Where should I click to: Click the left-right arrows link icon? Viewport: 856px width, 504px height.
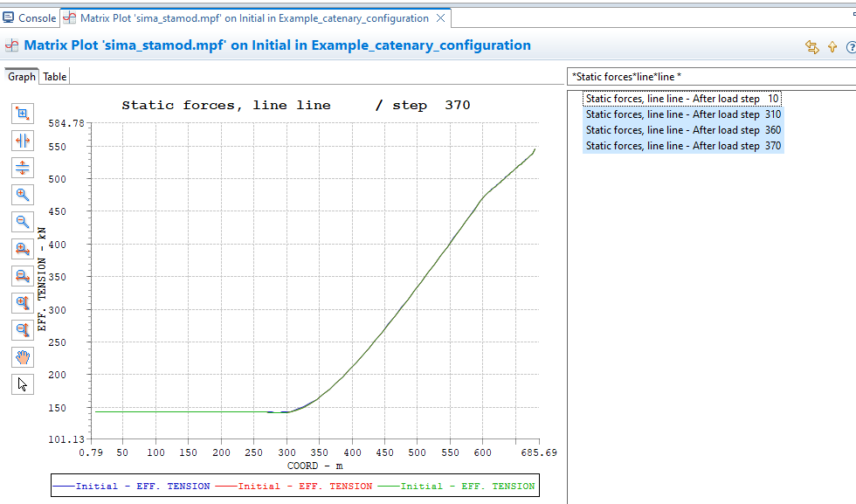pos(811,47)
